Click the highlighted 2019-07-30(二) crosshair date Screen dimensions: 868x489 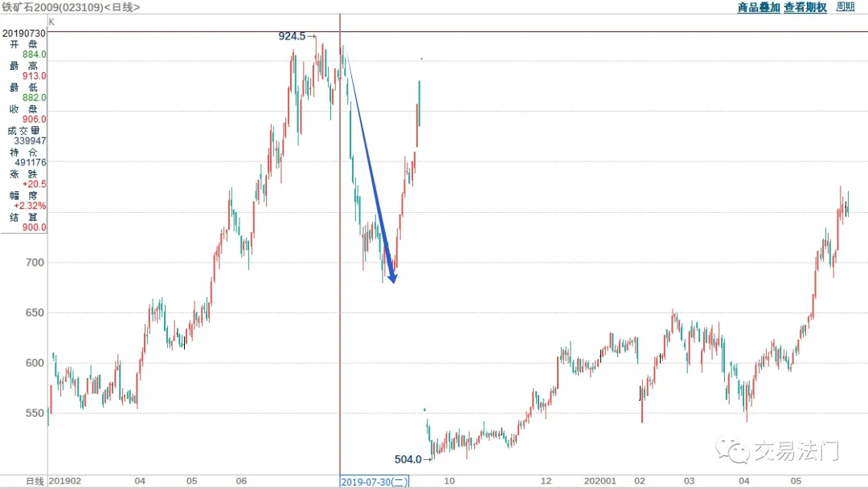375,482
